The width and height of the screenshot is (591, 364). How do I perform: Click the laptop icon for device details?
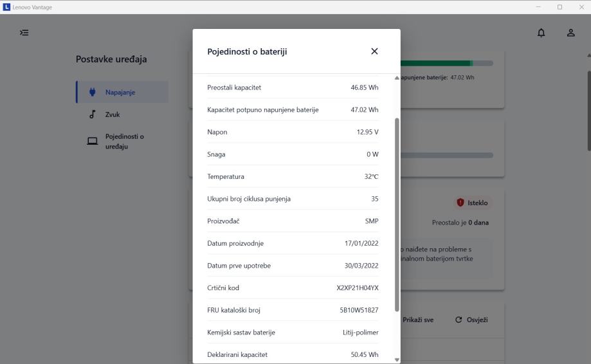(x=93, y=141)
